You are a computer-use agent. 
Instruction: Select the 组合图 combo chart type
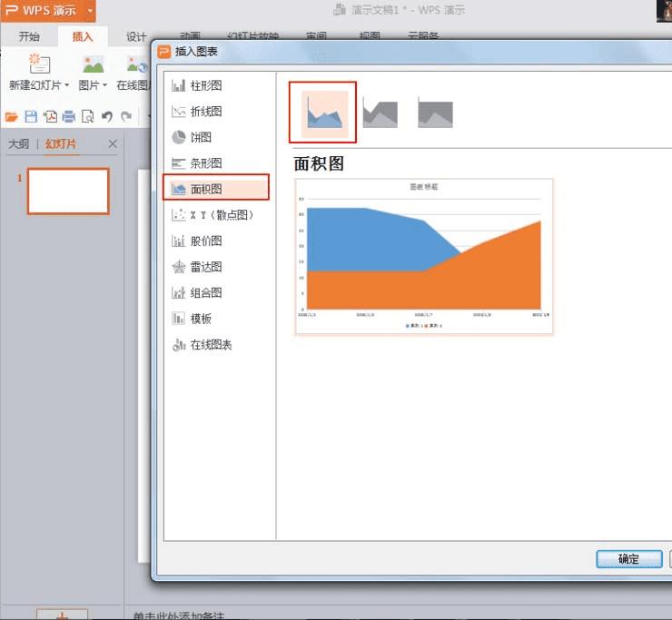click(197, 292)
